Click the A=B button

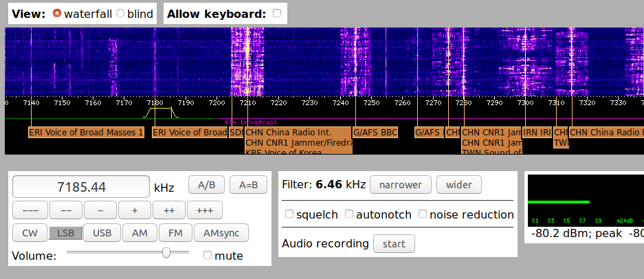pos(248,184)
